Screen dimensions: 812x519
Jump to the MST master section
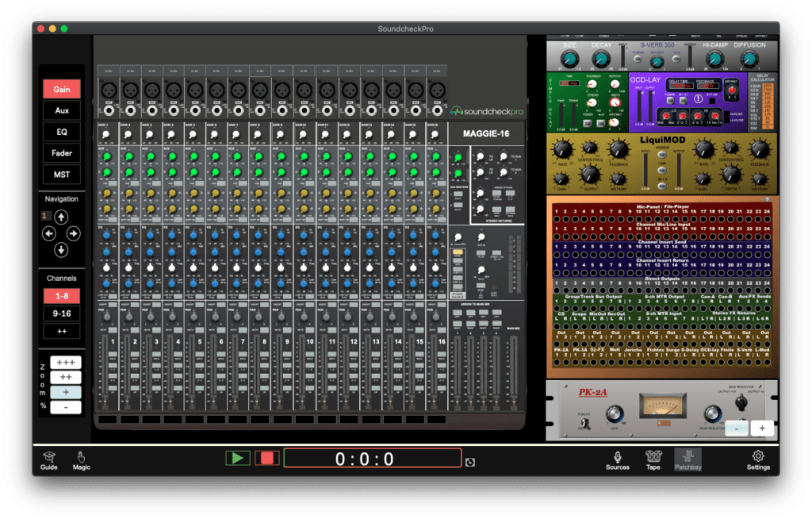[62, 175]
